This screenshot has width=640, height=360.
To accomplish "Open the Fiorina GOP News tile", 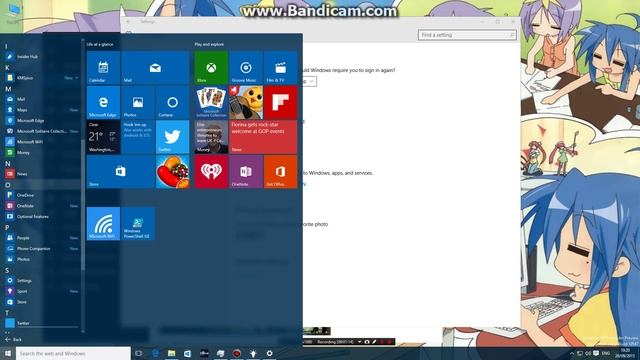I will pos(263,137).
